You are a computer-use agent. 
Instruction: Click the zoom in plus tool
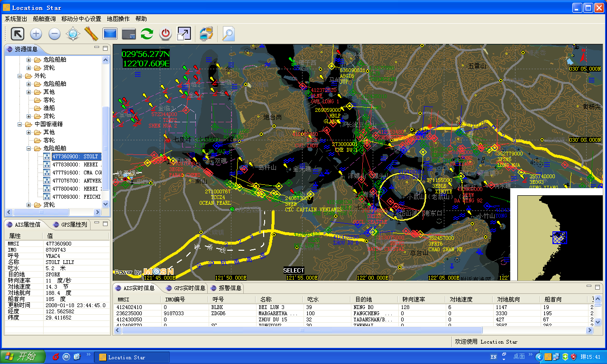(x=36, y=34)
